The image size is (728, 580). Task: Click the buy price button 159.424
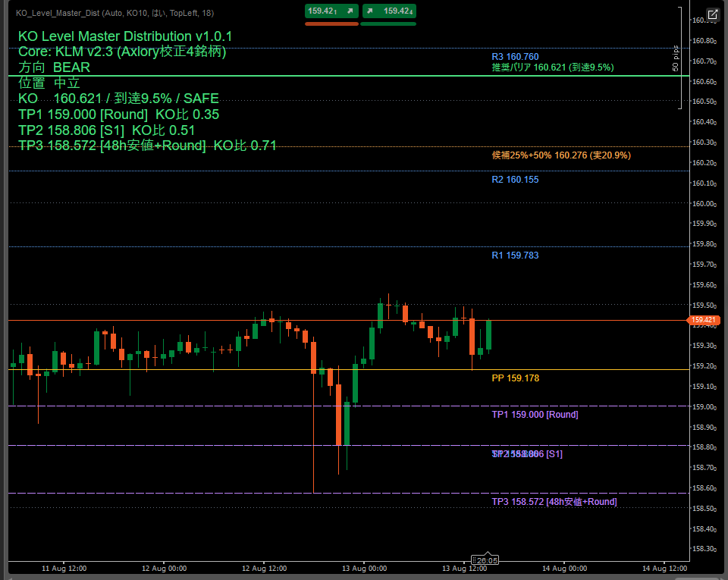[388, 11]
